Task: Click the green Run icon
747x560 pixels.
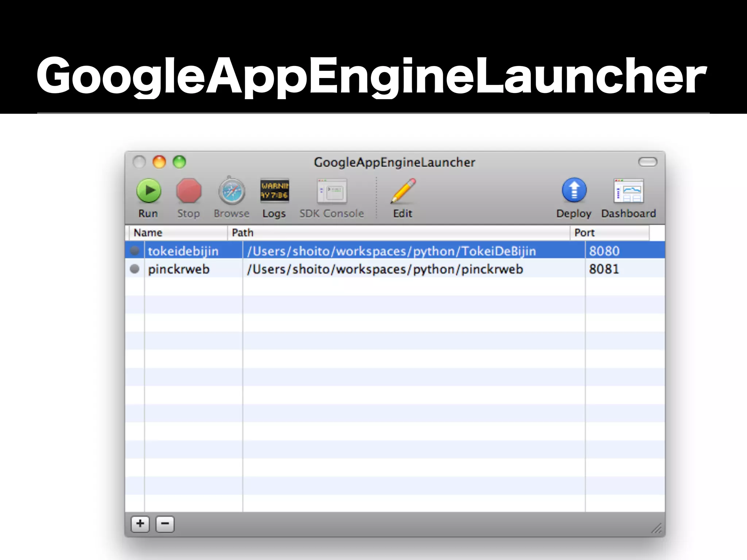Action: (x=148, y=191)
